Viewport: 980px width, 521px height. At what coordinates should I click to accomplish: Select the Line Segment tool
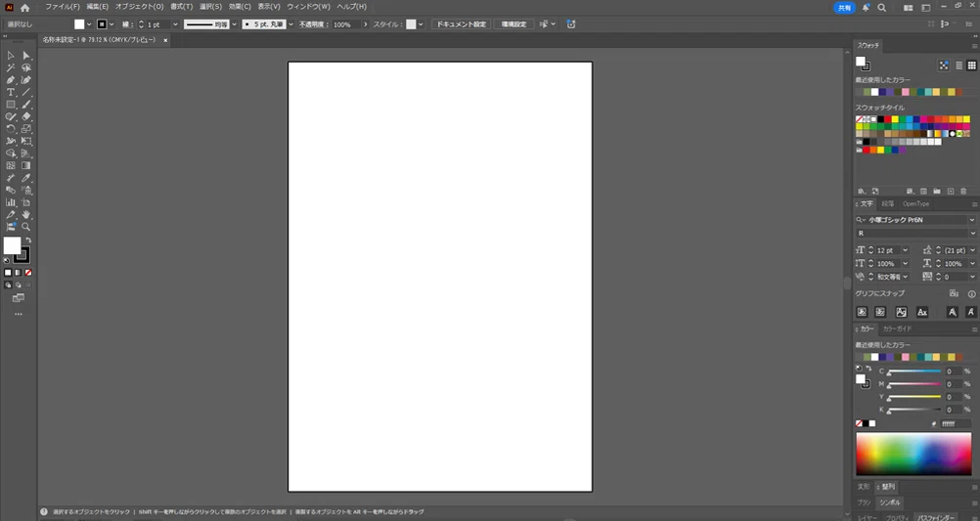[26, 93]
